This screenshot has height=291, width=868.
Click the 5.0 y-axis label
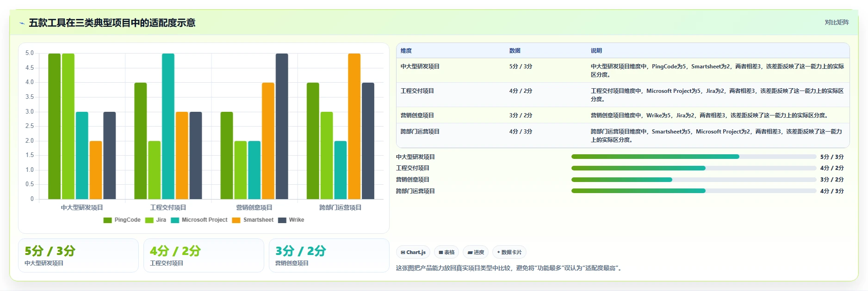(30, 53)
